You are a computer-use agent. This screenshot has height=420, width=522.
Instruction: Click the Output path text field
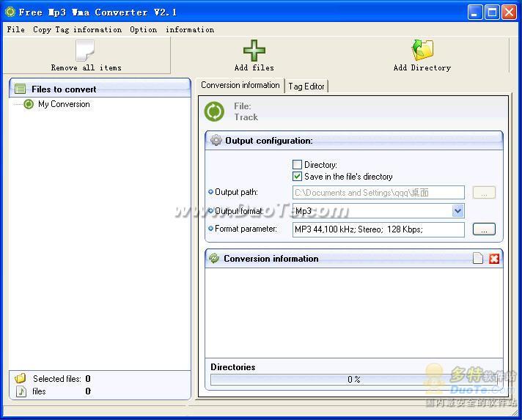[378, 192]
